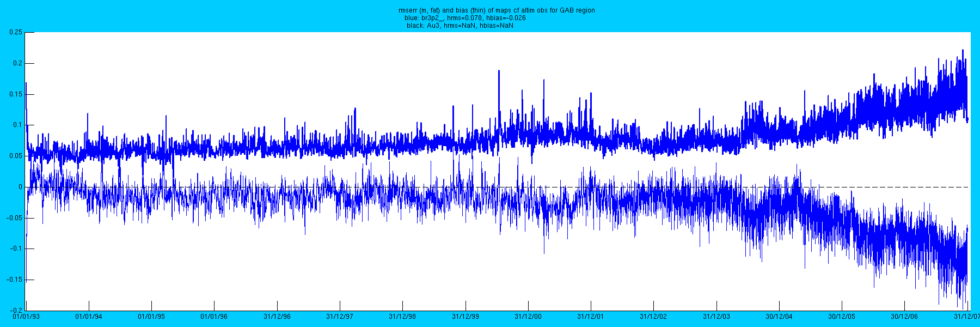Image resolution: width=980 pixels, height=327 pixels.
Task: Click the y-axis label 0.2
Action: [x=17, y=63]
